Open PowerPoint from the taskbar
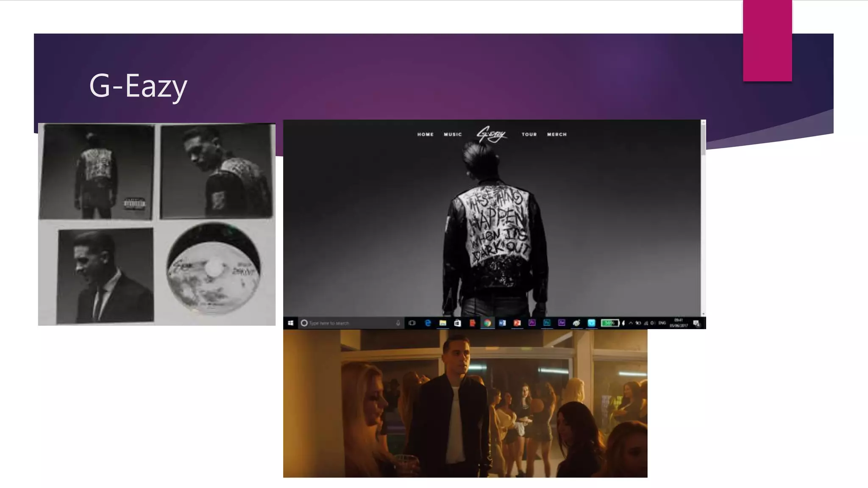868x488 pixels. [517, 323]
